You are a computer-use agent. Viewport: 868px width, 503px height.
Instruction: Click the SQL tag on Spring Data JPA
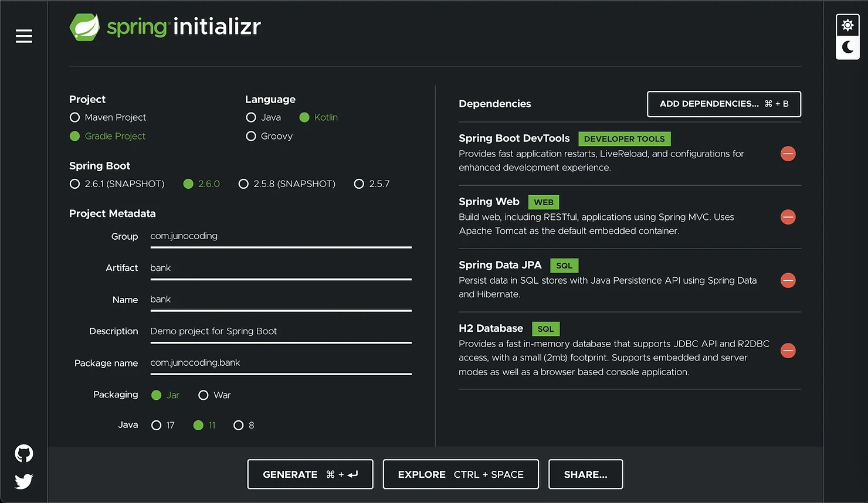564,266
